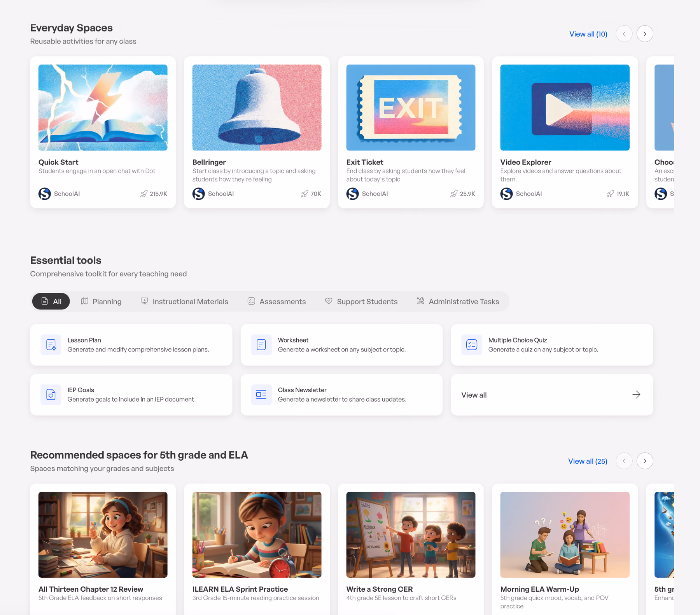The width and height of the screenshot is (700, 615).
Task: Select the All tools tab
Action: (x=51, y=301)
